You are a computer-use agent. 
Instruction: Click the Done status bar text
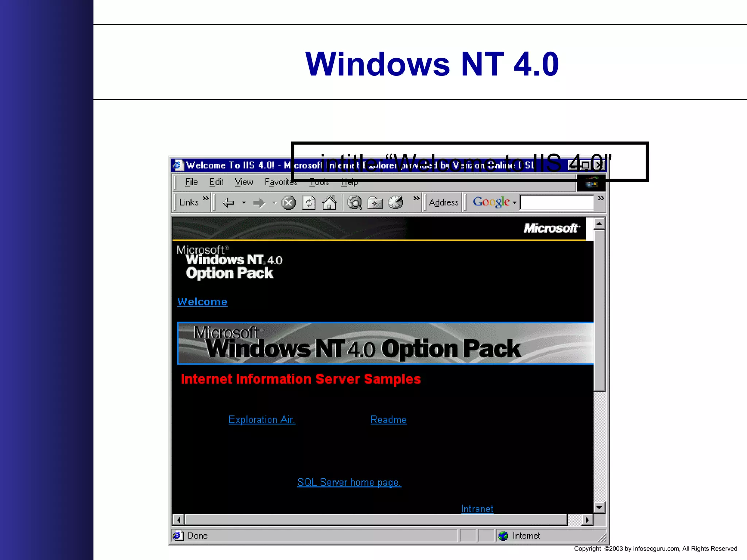click(197, 536)
